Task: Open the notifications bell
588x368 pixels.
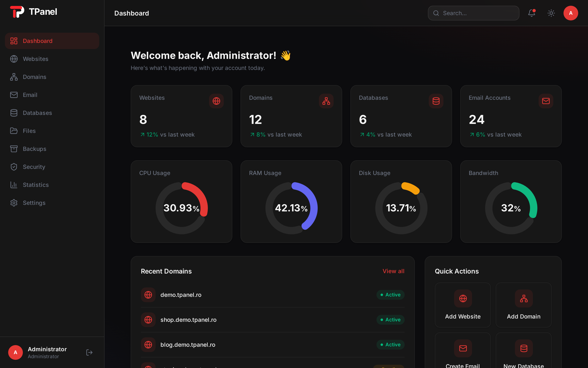Action: [531, 13]
